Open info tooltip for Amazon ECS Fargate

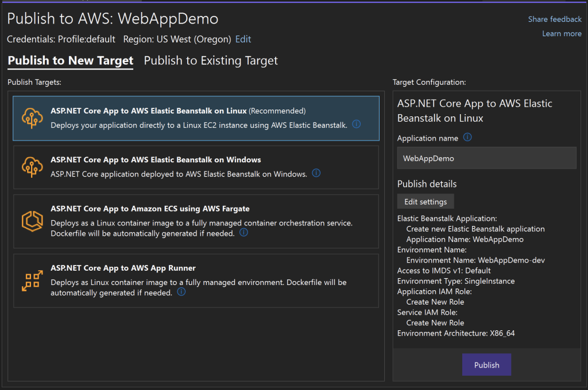[x=242, y=232]
